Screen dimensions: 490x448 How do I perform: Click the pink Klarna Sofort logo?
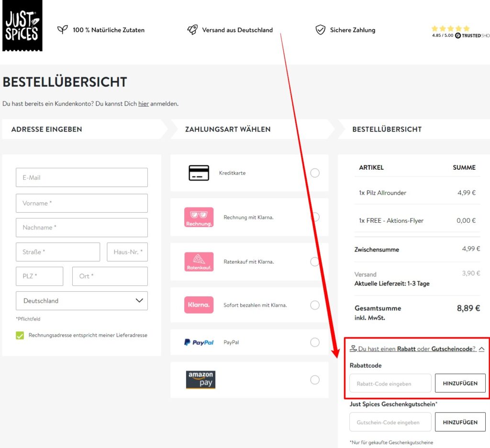199,305
